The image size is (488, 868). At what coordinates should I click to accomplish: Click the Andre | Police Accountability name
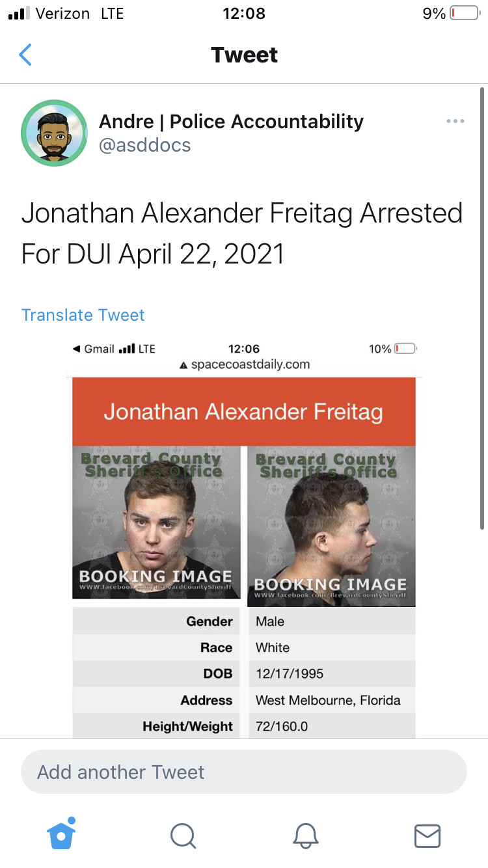pyautogui.click(x=231, y=121)
